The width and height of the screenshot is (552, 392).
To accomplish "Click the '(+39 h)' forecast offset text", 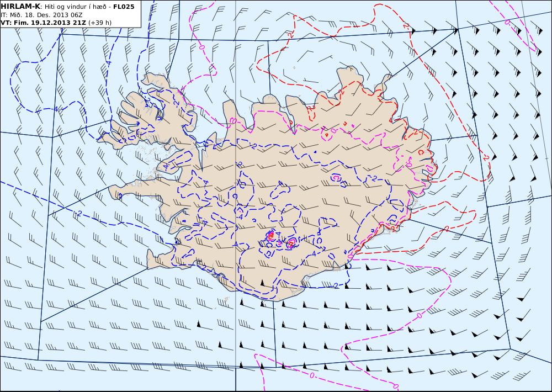I will [99, 23].
